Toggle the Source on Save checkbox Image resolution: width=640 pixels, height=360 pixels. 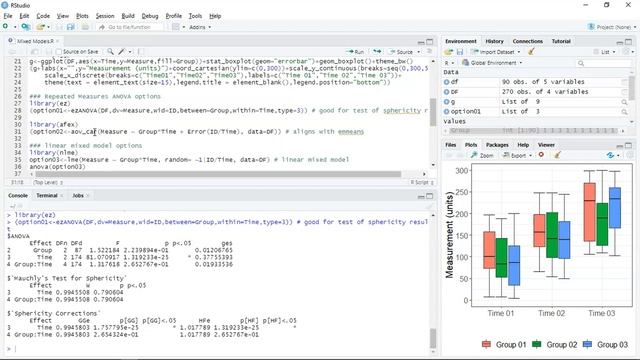(59, 52)
